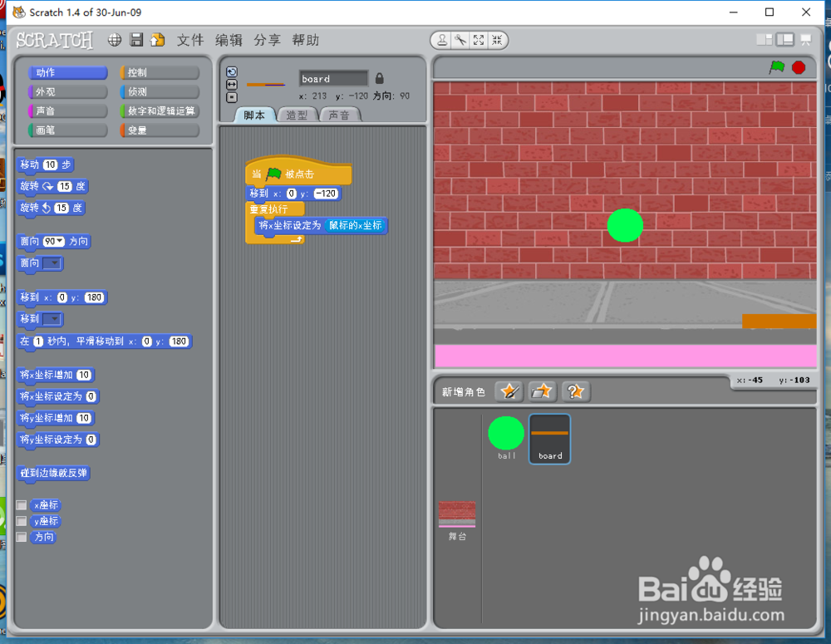Screen dimensions: 831x644
Task: Select the 数字和逻辑运算 category
Action: [x=160, y=111]
